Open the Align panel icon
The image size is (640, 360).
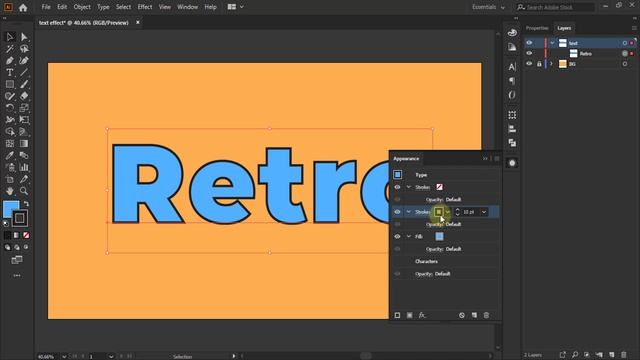(512, 129)
